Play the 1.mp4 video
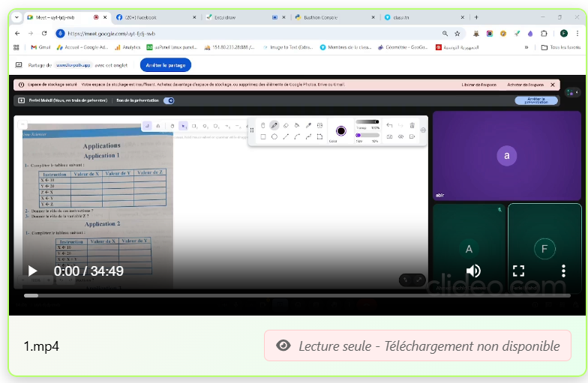Image resolution: width=588 pixels, height=383 pixels. coord(32,271)
